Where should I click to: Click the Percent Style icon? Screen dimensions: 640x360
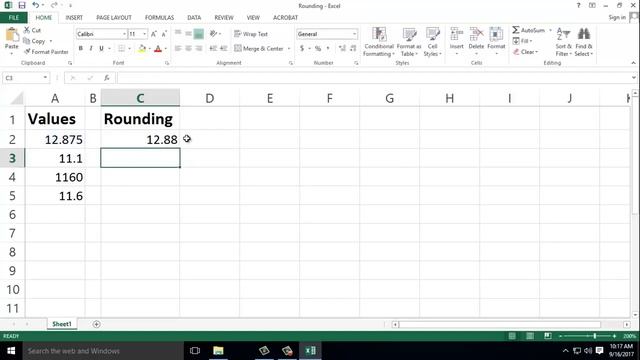(x=318, y=48)
